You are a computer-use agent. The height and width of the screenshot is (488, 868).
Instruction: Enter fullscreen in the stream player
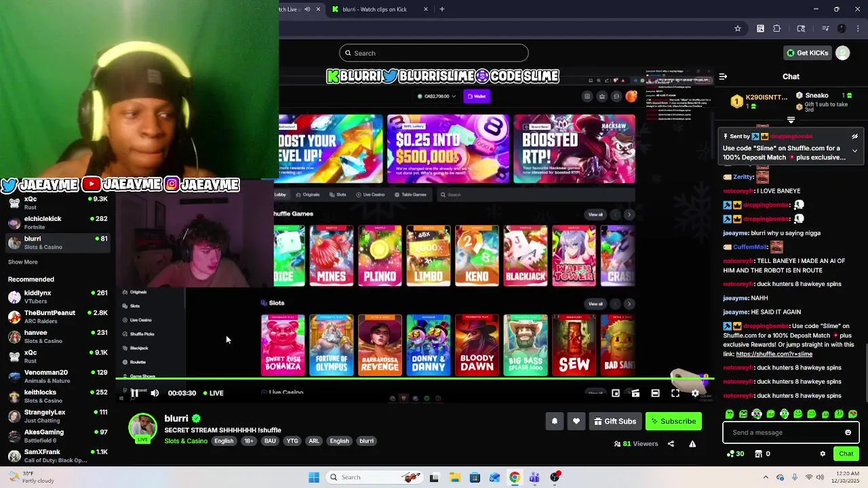click(x=675, y=393)
